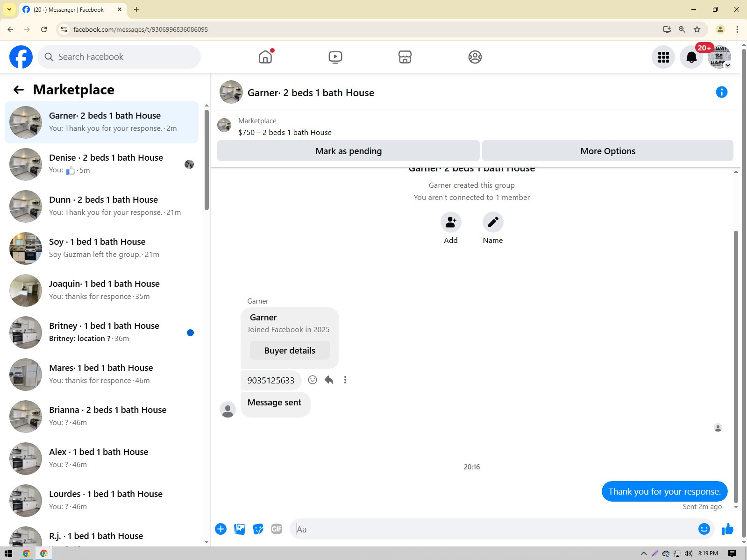Screen dimensions: 747x560
Task: Open the Notifications bell
Action: (x=691, y=57)
